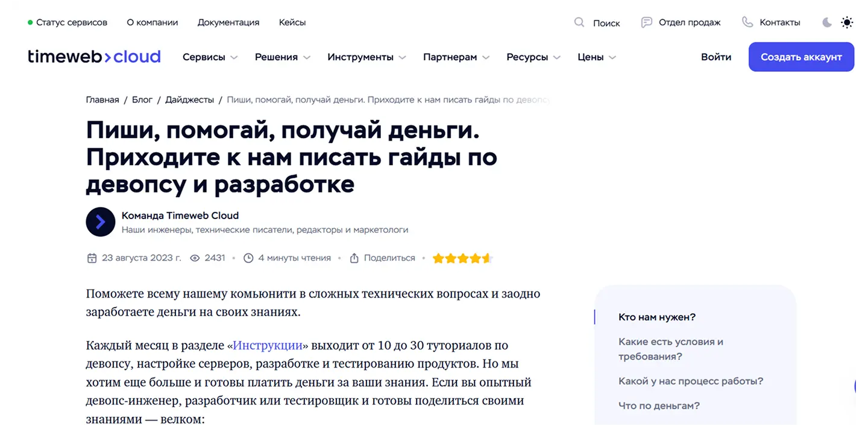Screen dimensions: 868x426
Task: Open Статус сервисов link
Action: point(72,22)
